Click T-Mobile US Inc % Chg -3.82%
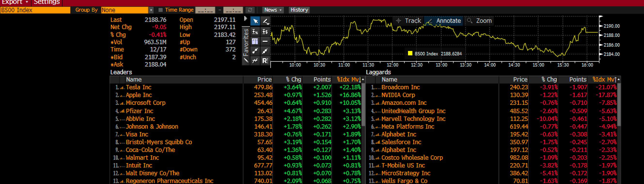Screen dimensions: 644x184 point(549,166)
